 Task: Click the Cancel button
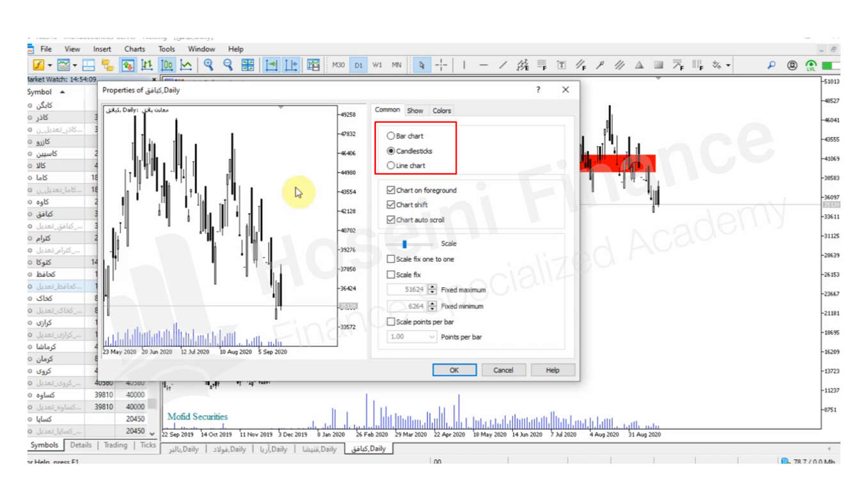pos(503,370)
